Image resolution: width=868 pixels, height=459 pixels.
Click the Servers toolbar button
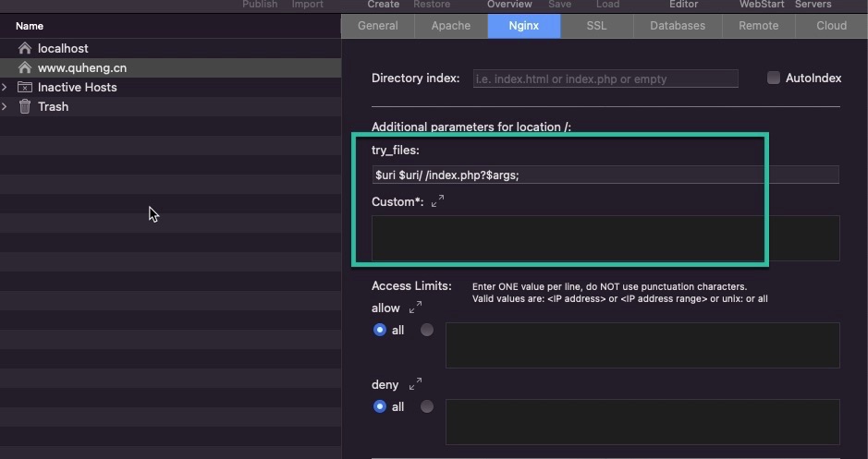813,5
